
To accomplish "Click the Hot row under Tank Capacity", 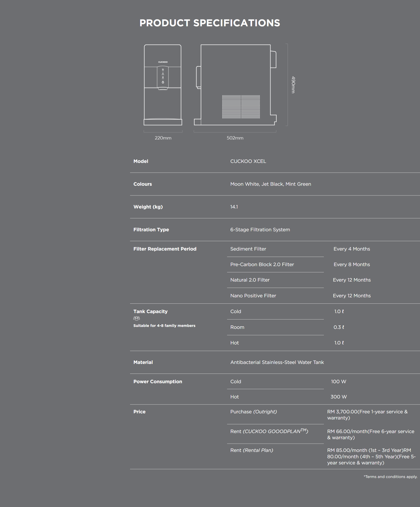I will pos(235,343).
